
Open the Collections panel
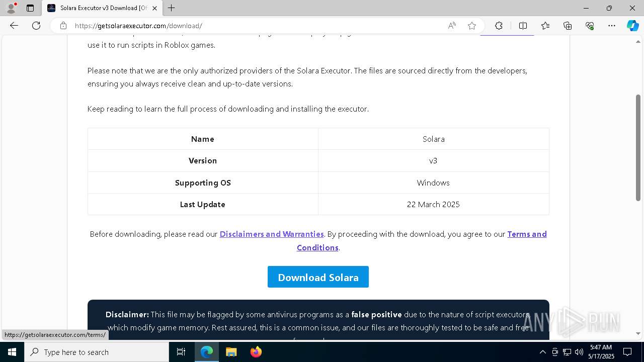click(568, 26)
